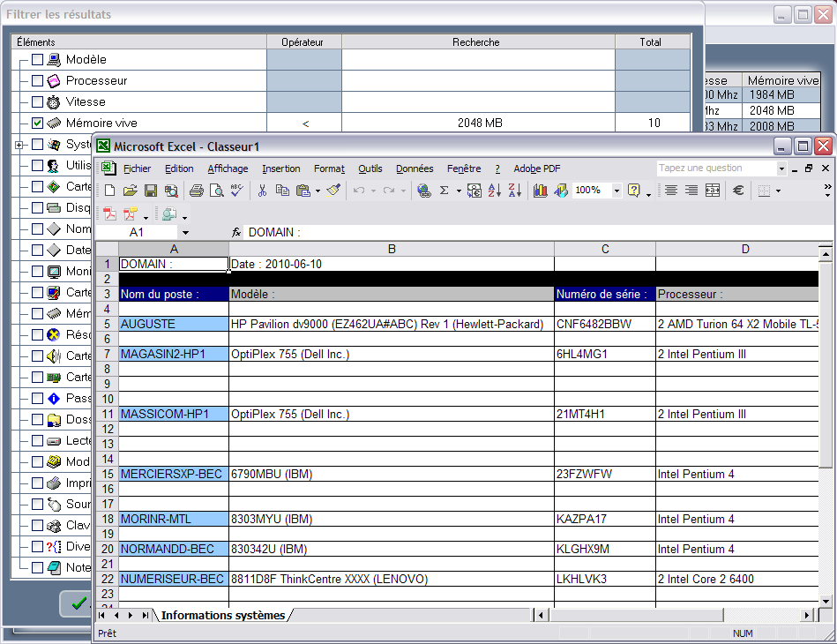Image resolution: width=837 pixels, height=644 pixels.
Task: Open the Borders dropdown arrow
Action: click(778, 191)
